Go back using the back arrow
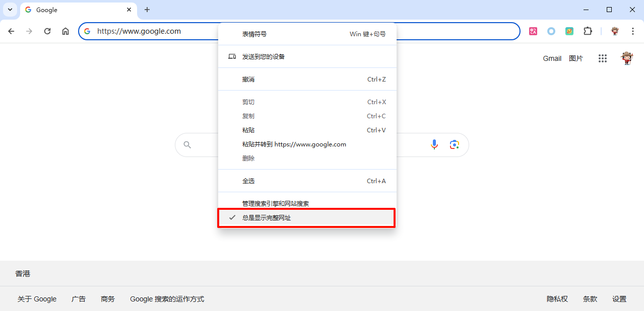644x311 pixels. coord(11,31)
